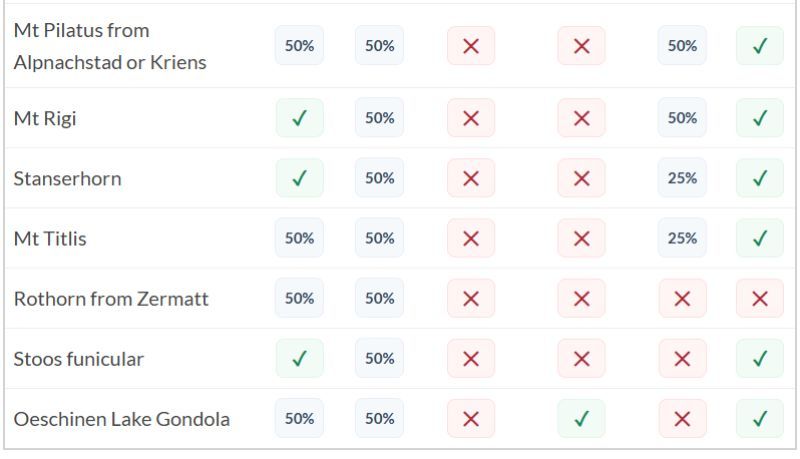Select the Mt Rigi row label
This screenshot has height=459, width=800.
click(x=45, y=119)
